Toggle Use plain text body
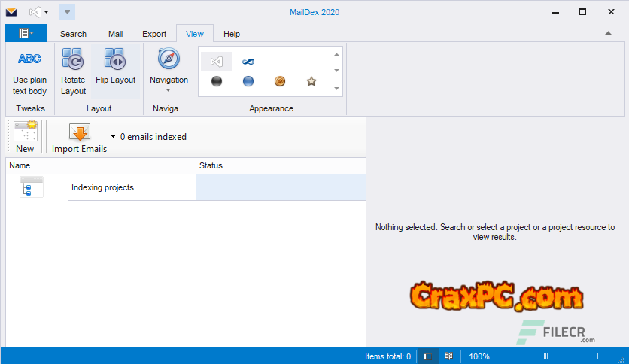The width and height of the screenshot is (629, 364). click(x=29, y=72)
